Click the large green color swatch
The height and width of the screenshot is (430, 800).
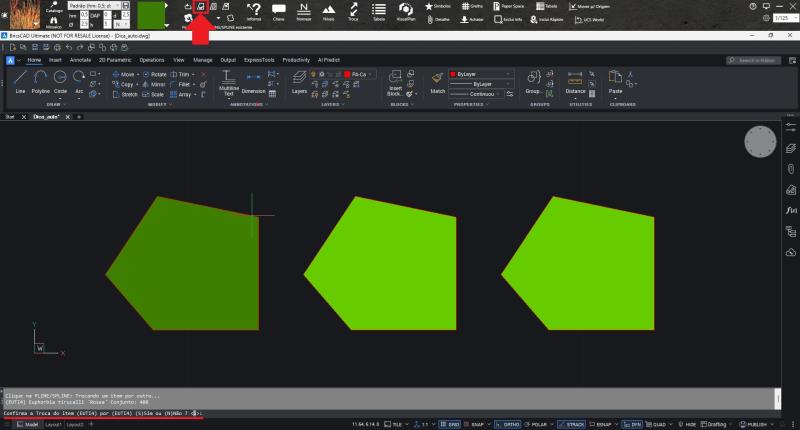coord(153,16)
